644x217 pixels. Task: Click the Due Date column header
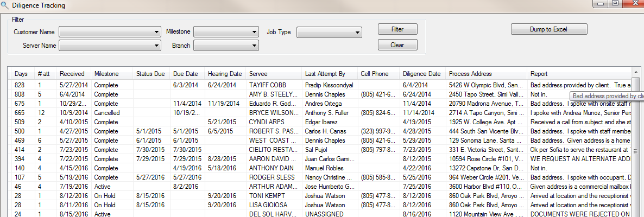click(187, 74)
